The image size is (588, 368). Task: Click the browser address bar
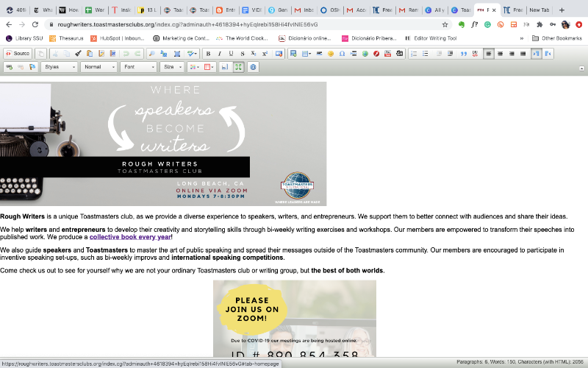243,24
